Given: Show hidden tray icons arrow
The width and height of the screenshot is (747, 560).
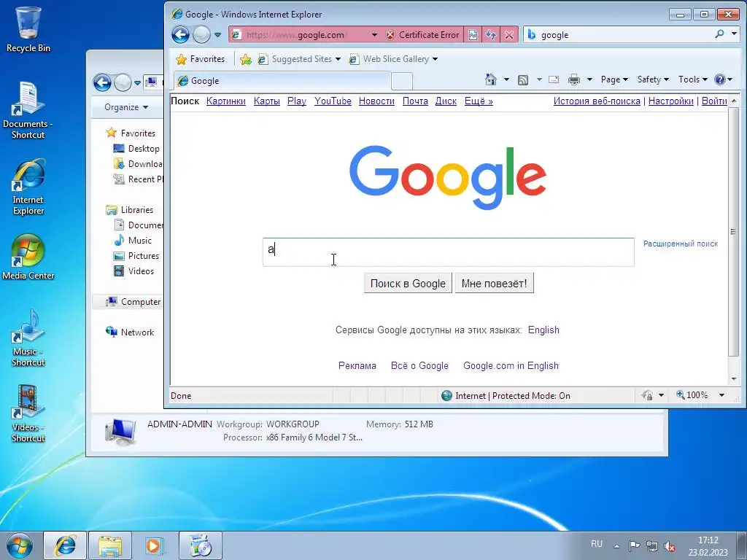Looking at the screenshot, I should click(616, 545).
